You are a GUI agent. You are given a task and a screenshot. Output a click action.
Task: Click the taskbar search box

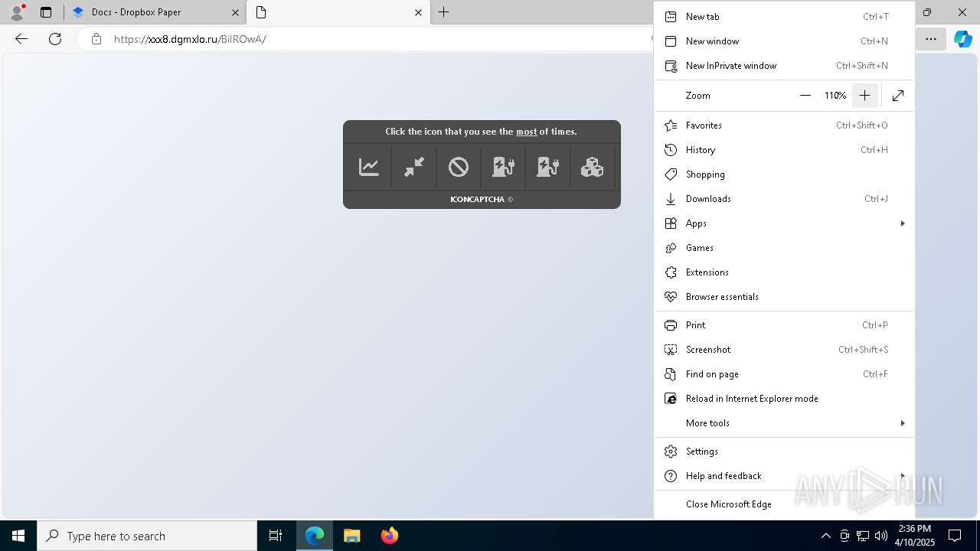(x=147, y=536)
